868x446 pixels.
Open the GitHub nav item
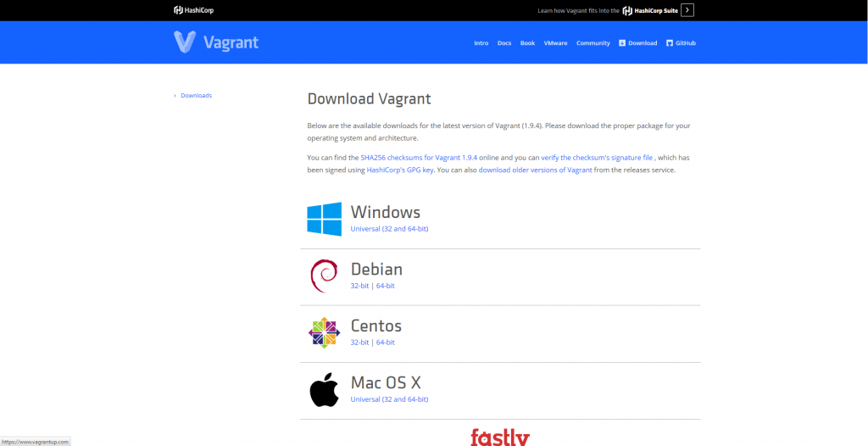click(x=681, y=43)
